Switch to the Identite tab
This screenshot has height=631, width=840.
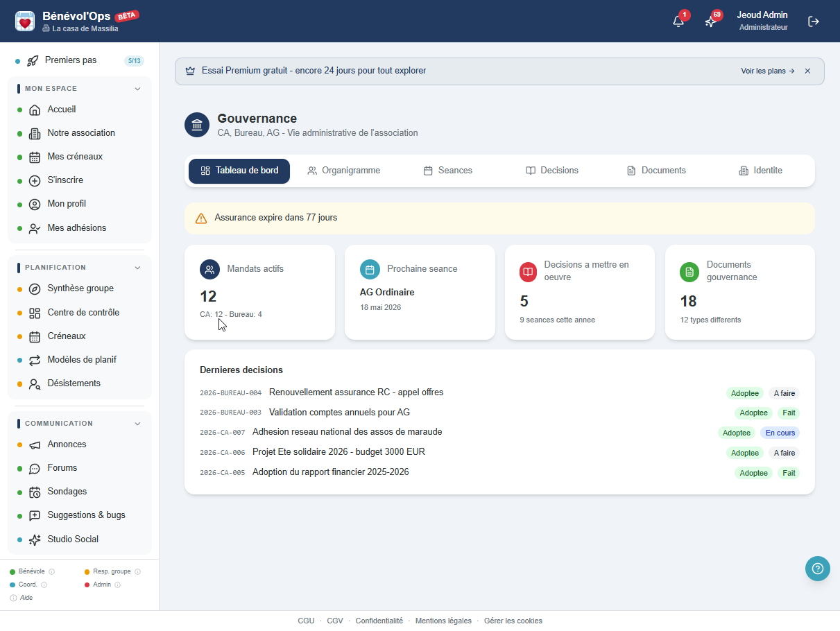click(760, 171)
